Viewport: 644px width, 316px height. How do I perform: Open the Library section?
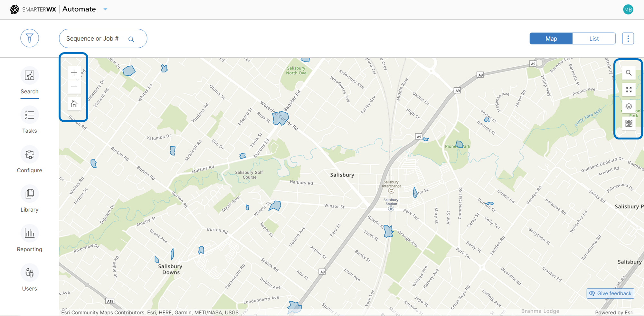point(30,199)
